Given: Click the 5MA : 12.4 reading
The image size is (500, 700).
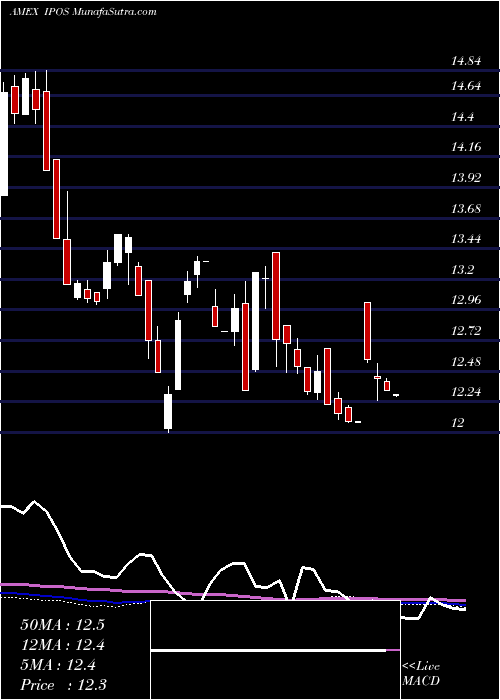Looking at the screenshot, I should coord(58,665).
